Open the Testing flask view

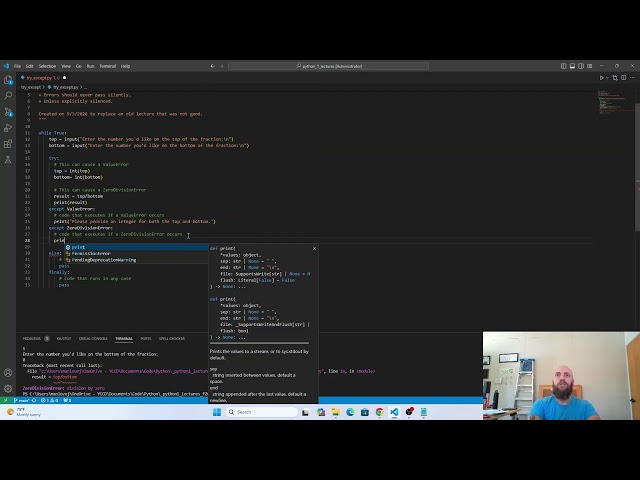(8, 160)
